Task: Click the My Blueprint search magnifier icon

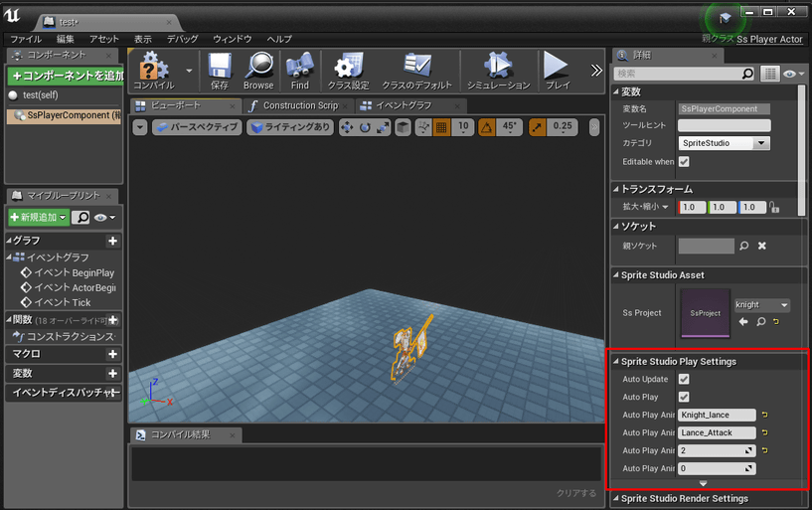Action: 81,218
